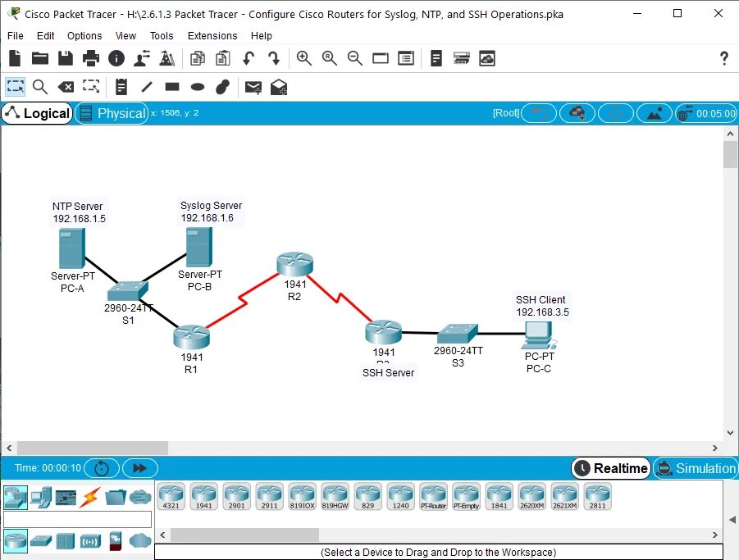Switch to the Logical workspace tab
Viewport: 739px width, 560px height.
point(37,113)
